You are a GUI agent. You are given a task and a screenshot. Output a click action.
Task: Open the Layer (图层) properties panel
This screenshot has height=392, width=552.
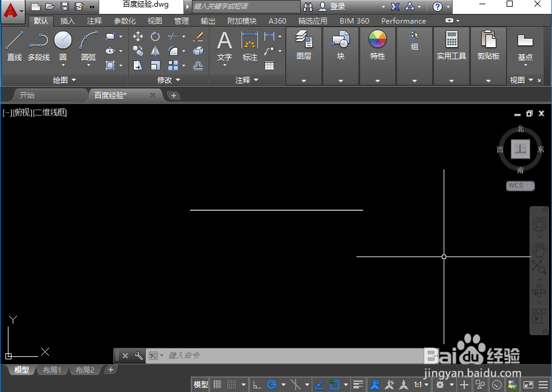tap(304, 45)
